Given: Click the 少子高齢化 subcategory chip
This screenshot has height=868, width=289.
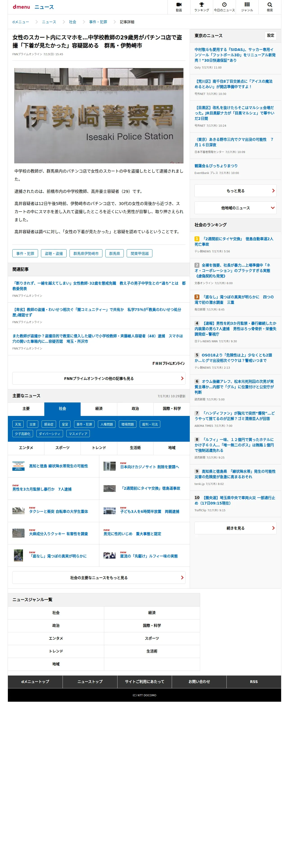Looking at the screenshot, I should point(23,434).
